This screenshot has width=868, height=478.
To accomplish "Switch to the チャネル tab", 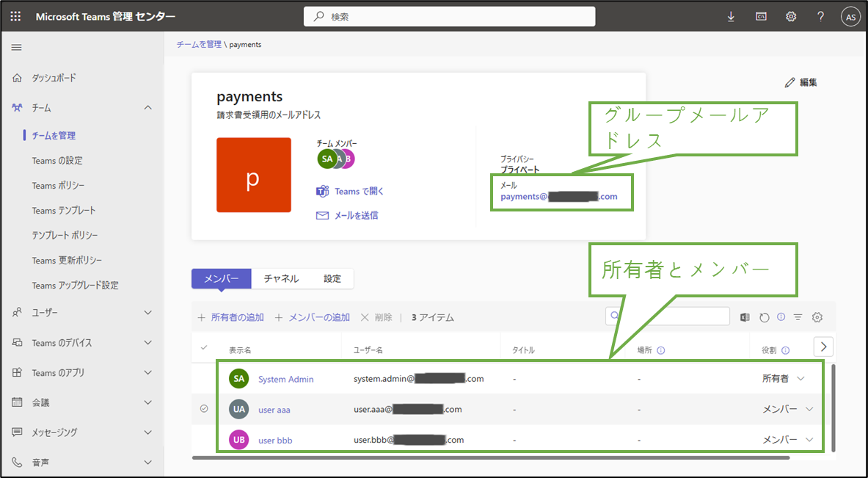I will click(281, 278).
